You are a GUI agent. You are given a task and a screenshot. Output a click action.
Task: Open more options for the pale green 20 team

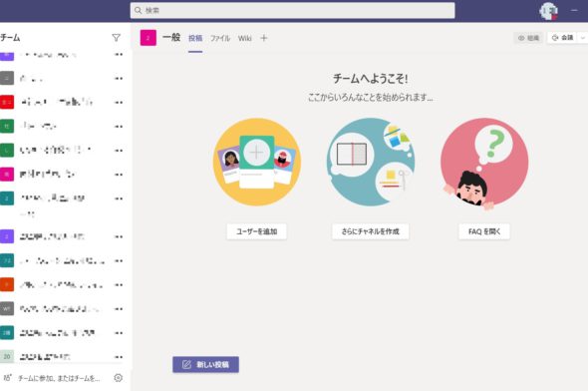click(x=119, y=357)
